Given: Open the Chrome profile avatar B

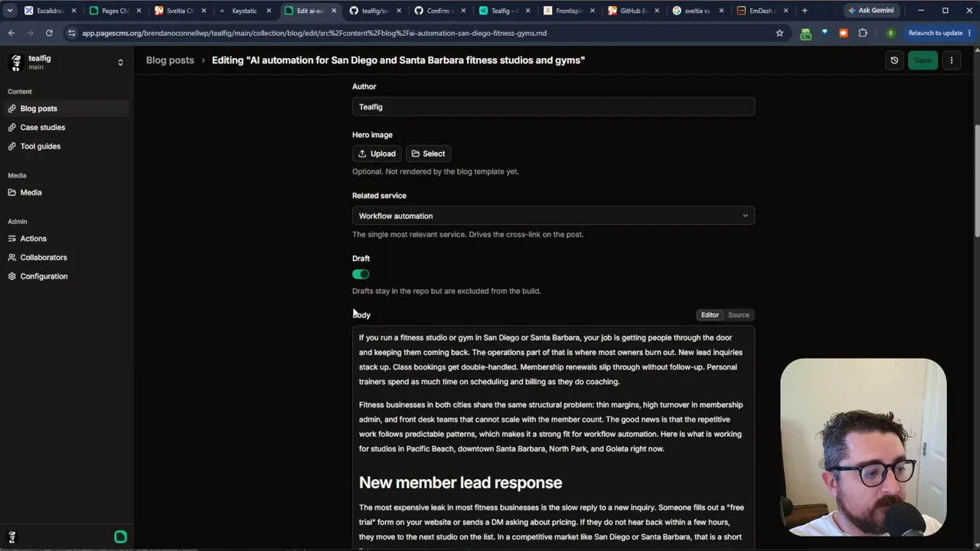Looking at the screenshot, I should click(890, 33).
